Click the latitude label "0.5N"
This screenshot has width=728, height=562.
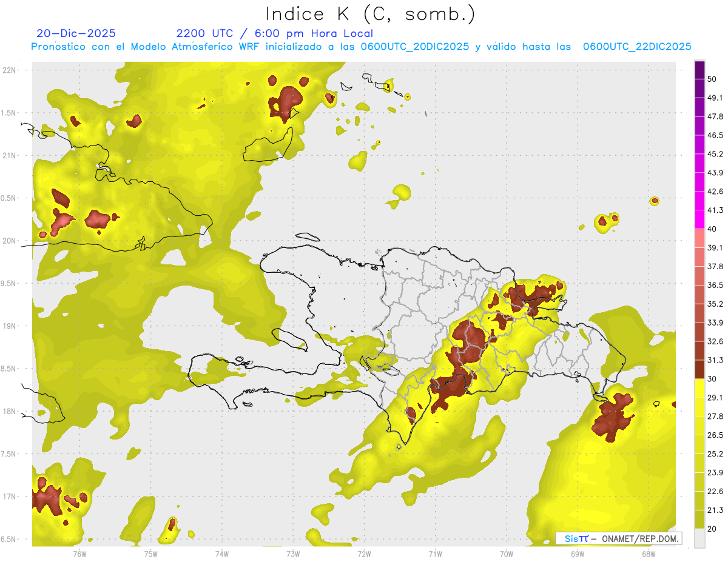(x=9, y=198)
